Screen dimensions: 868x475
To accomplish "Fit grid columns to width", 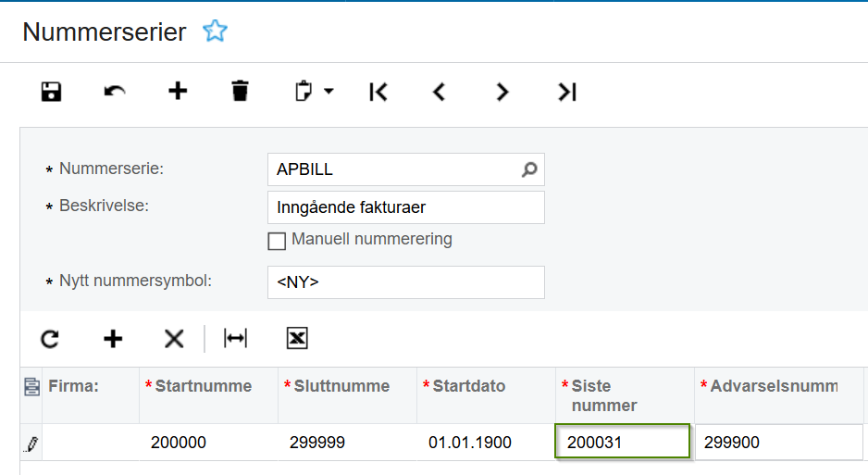I will pyautogui.click(x=236, y=338).
